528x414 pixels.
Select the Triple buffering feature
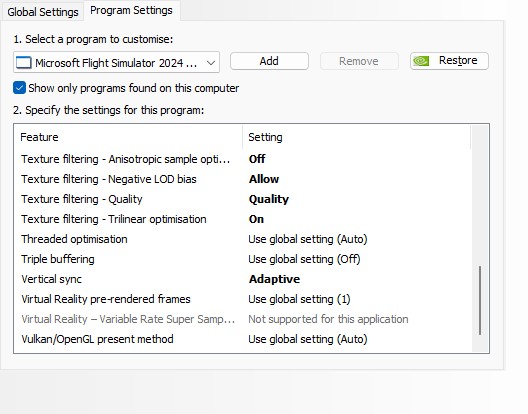pos(58,259)
